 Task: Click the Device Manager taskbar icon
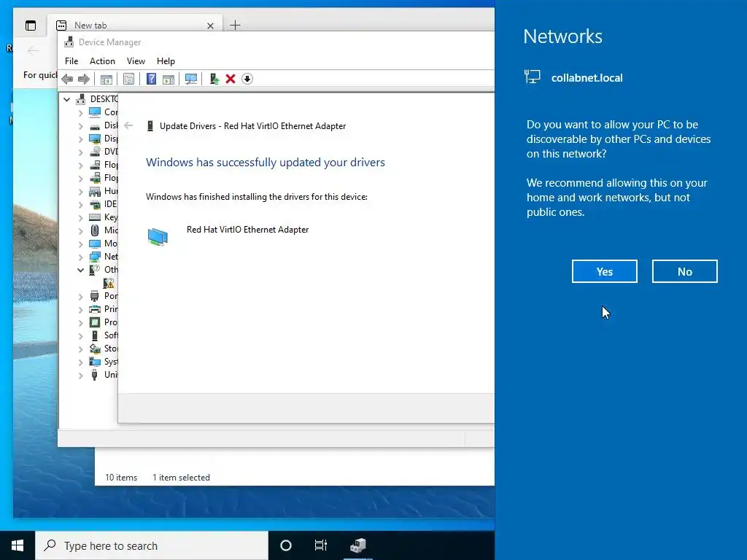pyautogui.click(x=357, y=545)
